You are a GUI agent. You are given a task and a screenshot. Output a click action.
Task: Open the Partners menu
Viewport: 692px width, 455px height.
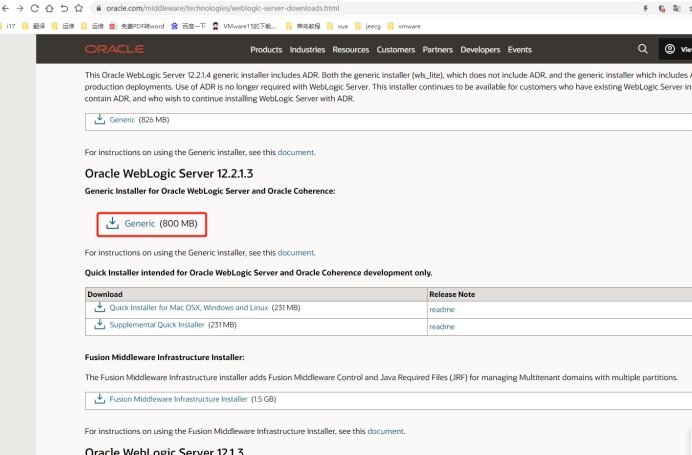[438, 49]
